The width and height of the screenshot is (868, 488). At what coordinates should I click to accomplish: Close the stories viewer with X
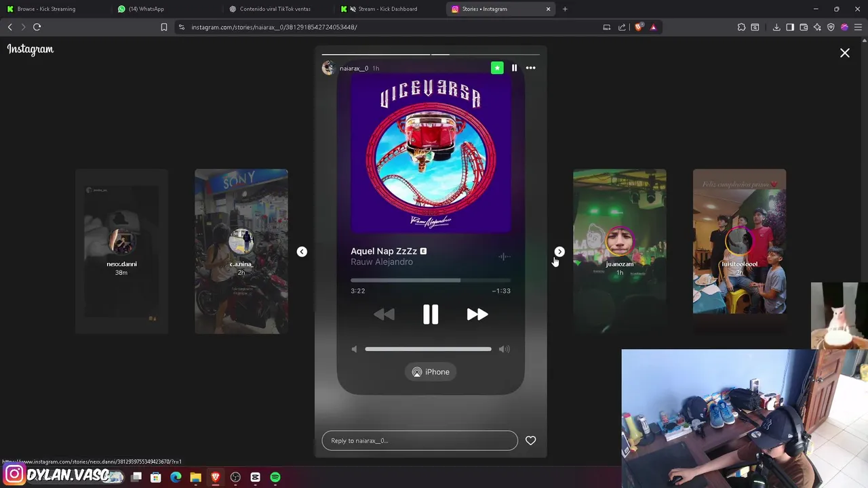(x=845, y=53)
